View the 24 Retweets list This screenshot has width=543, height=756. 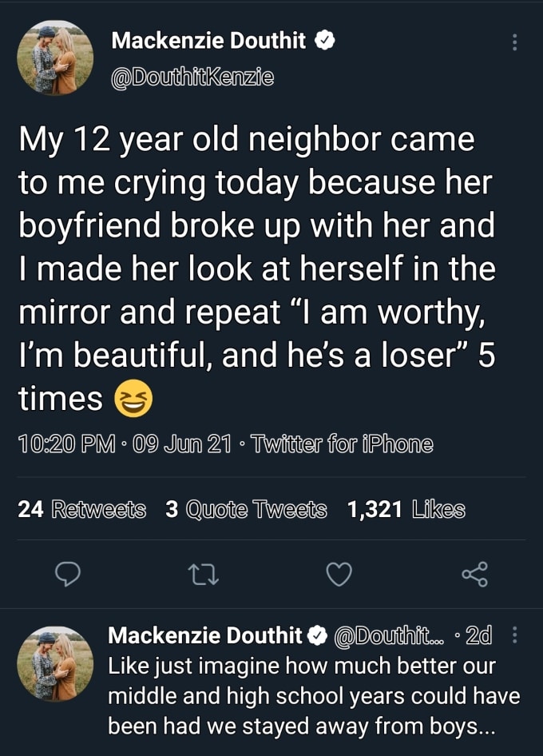(x=81, y=509)
